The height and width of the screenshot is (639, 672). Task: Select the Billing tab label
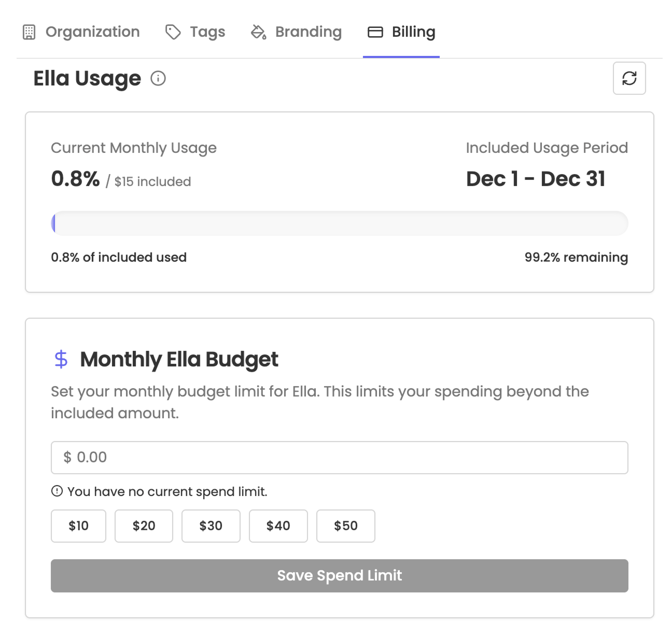tap(413, 32)
